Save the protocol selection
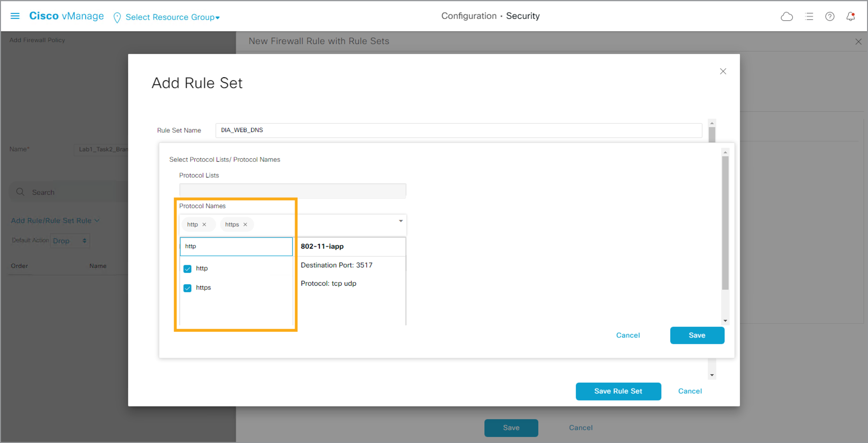This screenshot has width=868, height=443. click(697, 335)
